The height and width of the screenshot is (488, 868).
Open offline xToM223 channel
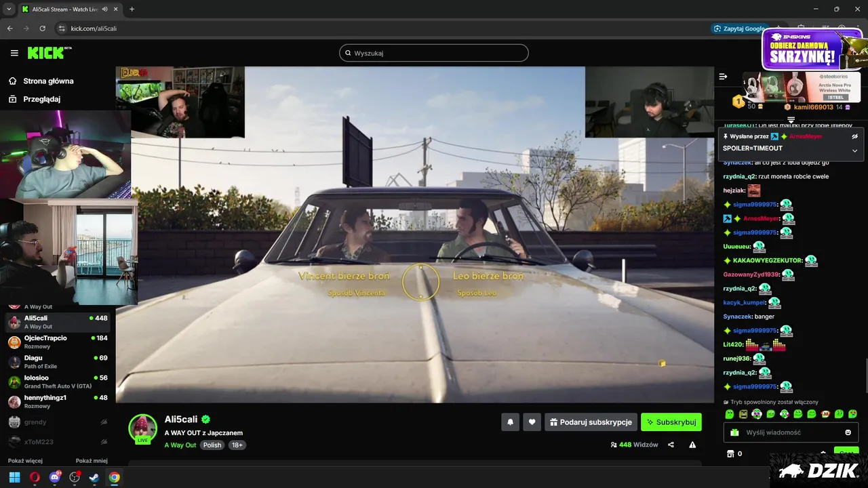[58, 442]
